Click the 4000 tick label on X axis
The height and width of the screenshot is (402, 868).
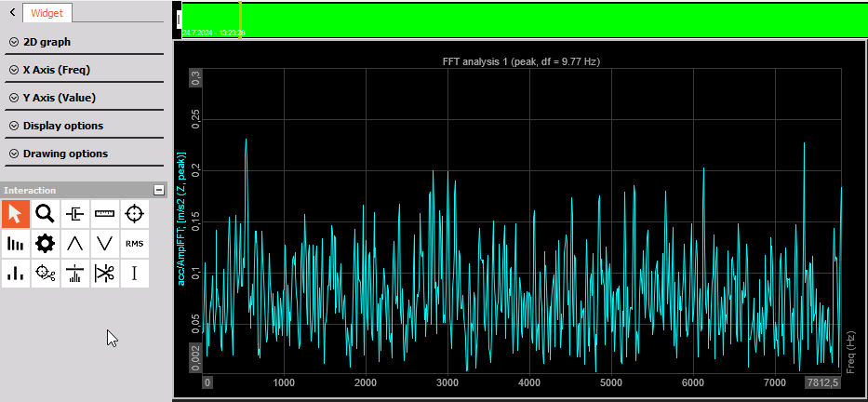[x=529, y=382]
